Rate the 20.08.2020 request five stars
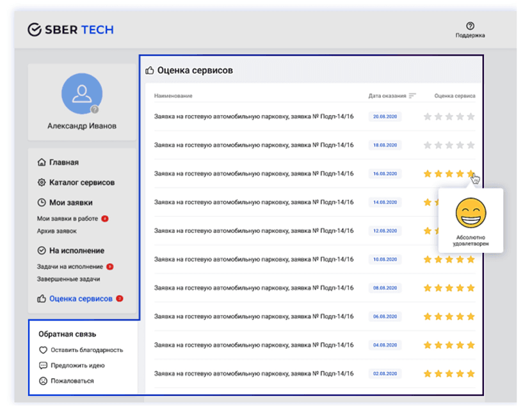This screenshot has height=416, width=532. click(471, 116)
